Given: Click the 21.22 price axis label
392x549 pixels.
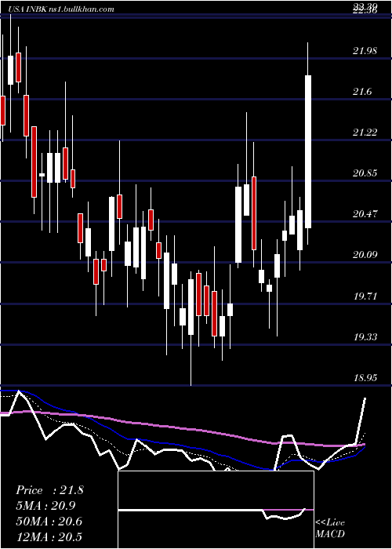Looking at the screenshot, I should [365, 133].
